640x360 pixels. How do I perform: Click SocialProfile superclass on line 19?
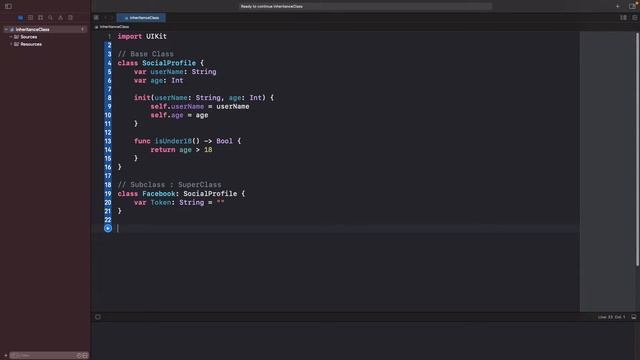(210, 193)
